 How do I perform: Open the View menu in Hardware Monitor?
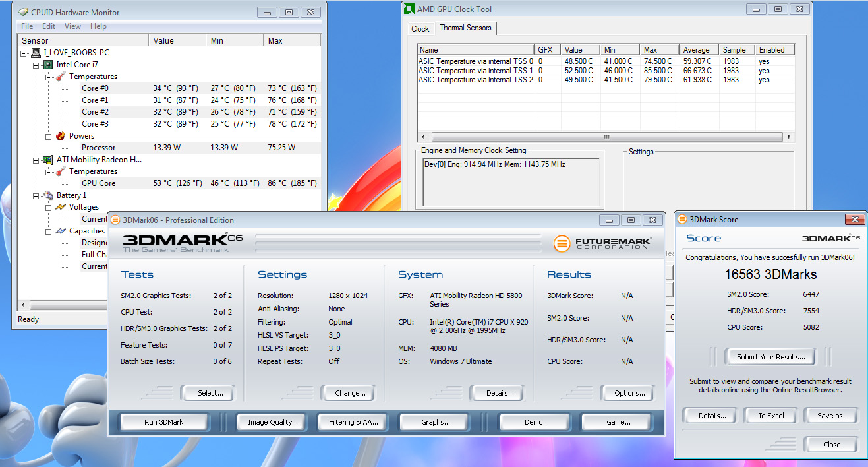[72, 26]
